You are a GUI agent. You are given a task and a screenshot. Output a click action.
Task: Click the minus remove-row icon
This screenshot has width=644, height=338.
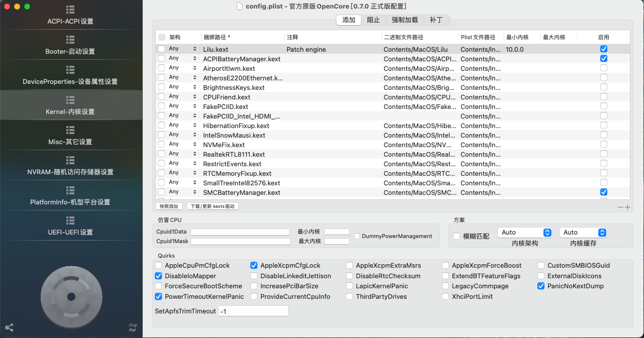pyautogui.click(x=621, y=207)
